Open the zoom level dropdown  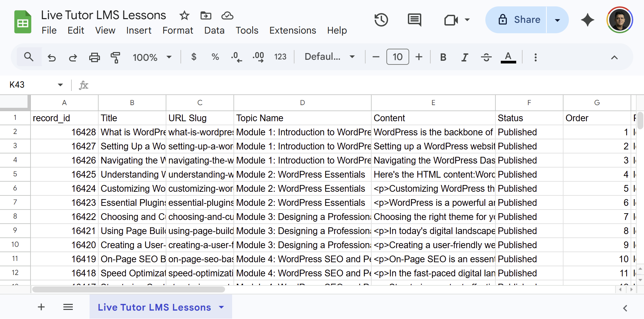pyautogui.click(x=153, y=57)
